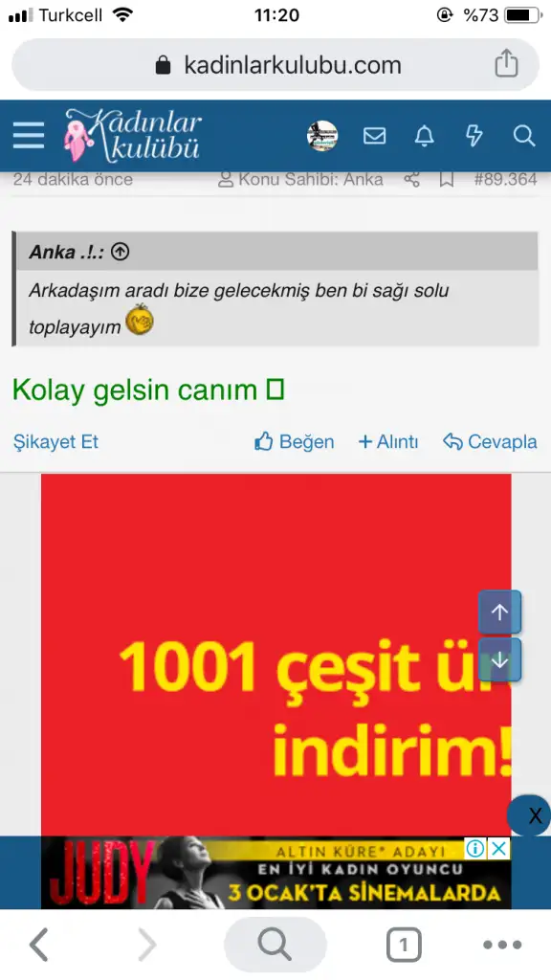Tap the page jump down arrow button
Screen dimensions: 551x980
(499, 659)
